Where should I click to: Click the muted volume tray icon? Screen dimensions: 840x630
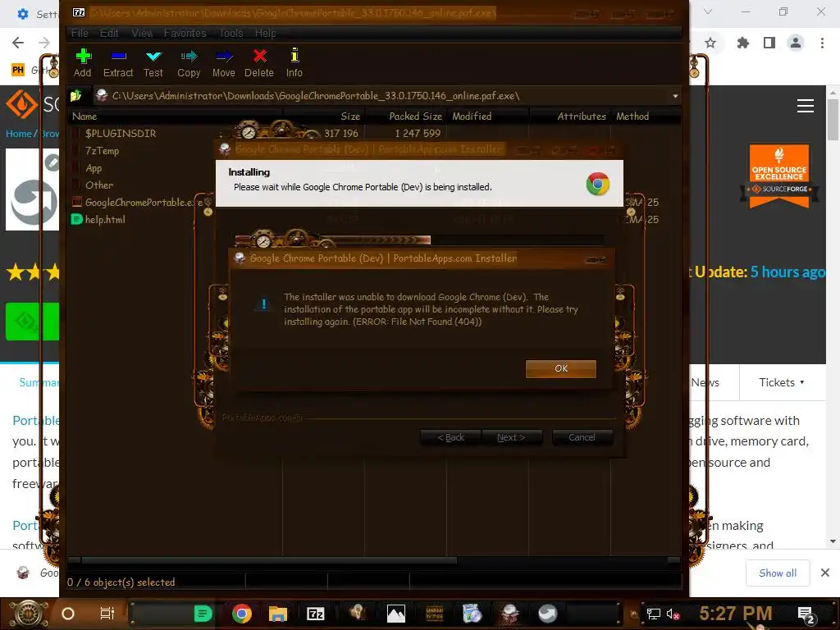tap(673, 614)
